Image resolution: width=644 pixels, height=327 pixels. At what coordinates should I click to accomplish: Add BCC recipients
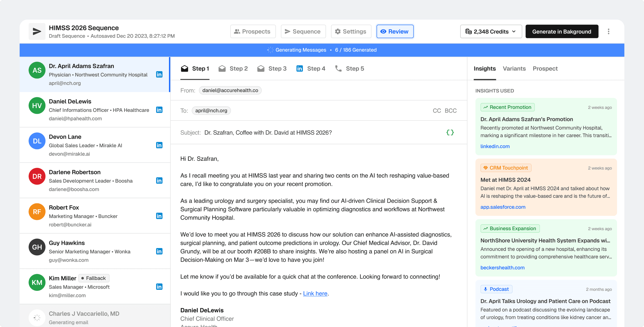pyautogui.click(x=450, y=111)
